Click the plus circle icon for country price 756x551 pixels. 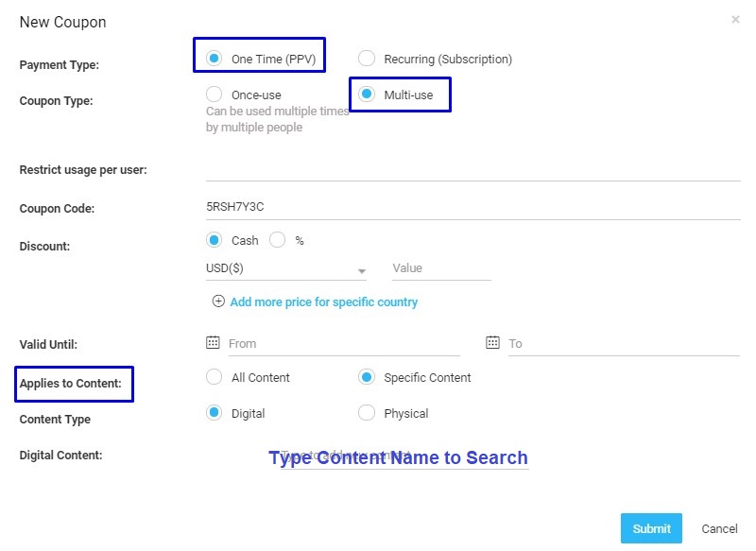pyautogui.click(x=218, y=301)
